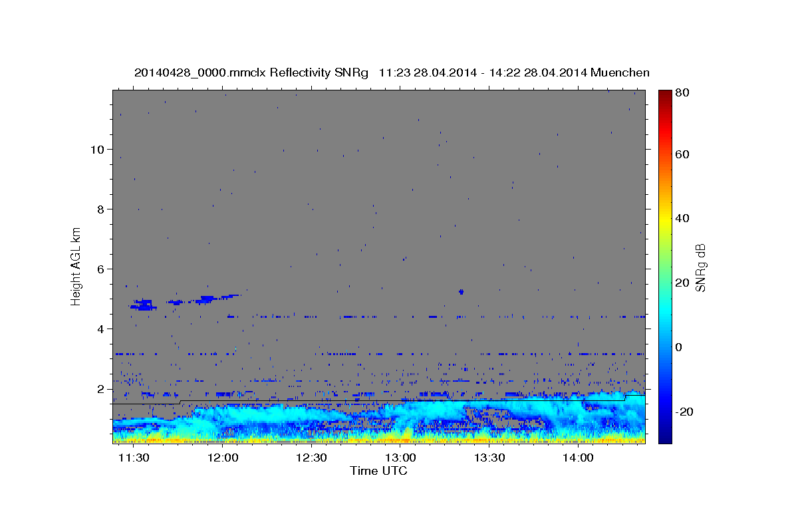The image size is (798, 532).
Task: Click the 12:00 time tick label
Action: 223,458
